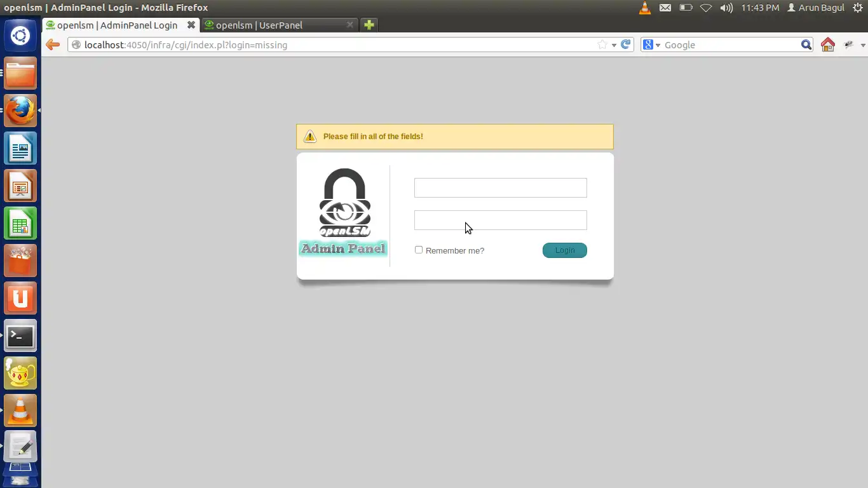
Task: Click the openLSM padlock logo
Action: click(x=344, y=203)
